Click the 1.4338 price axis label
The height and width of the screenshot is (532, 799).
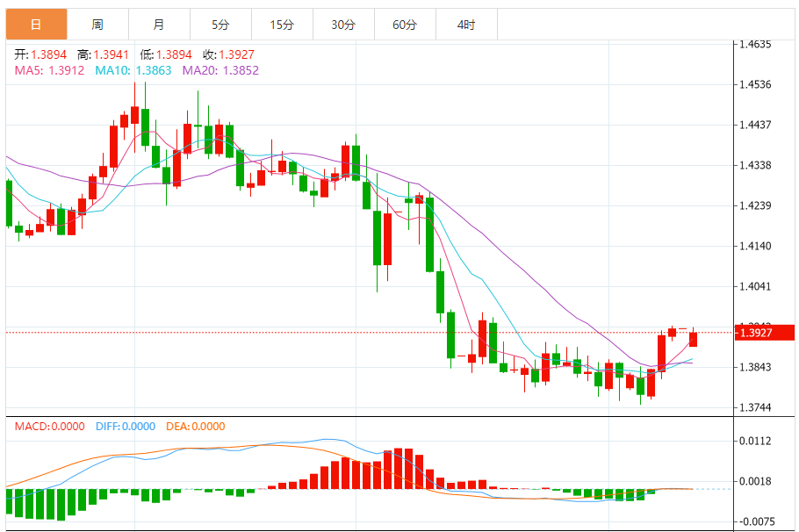[755, 165]
